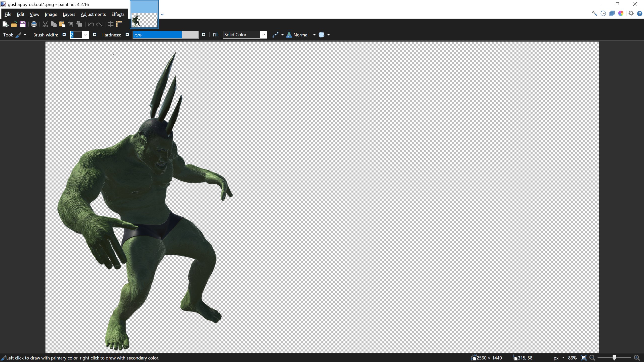This screenshot has height=362, width=644.
Task: Open the px units selector
Action: click(559, 358)
